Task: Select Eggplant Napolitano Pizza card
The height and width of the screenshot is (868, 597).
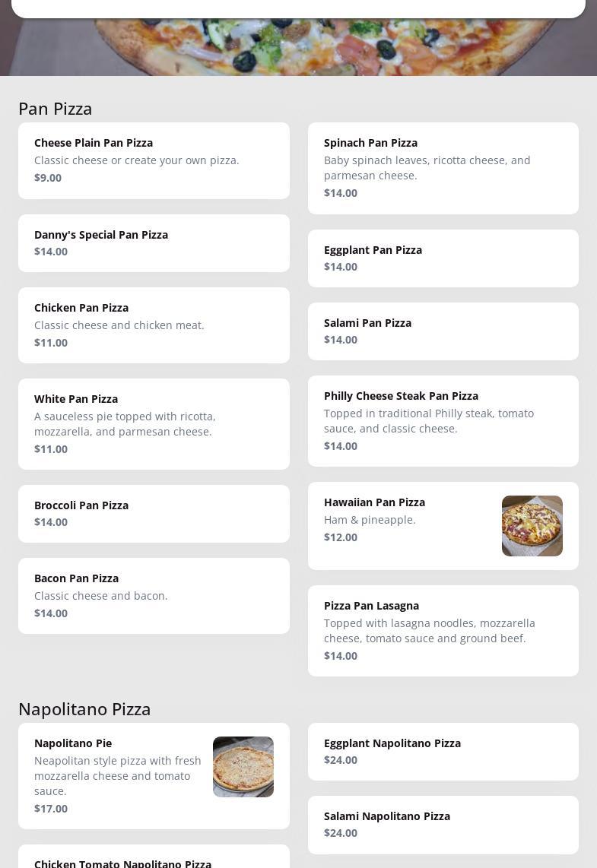Action: pos(443,751)
